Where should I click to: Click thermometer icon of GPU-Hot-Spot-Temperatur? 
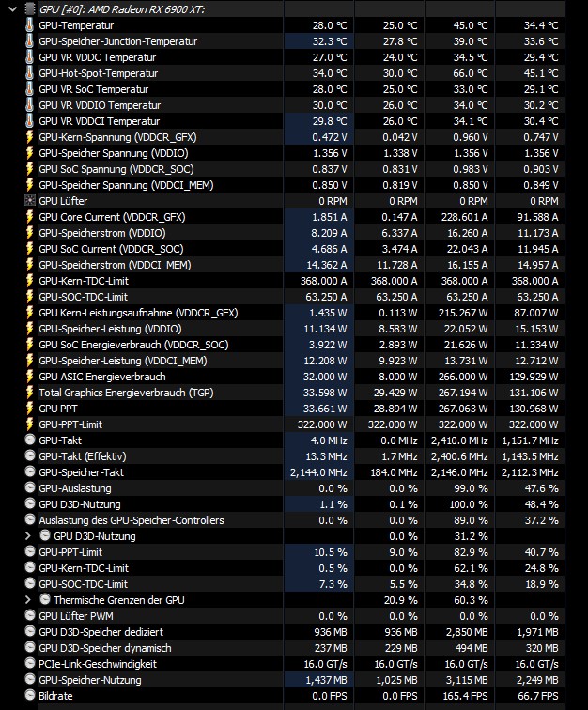(29, 73)
